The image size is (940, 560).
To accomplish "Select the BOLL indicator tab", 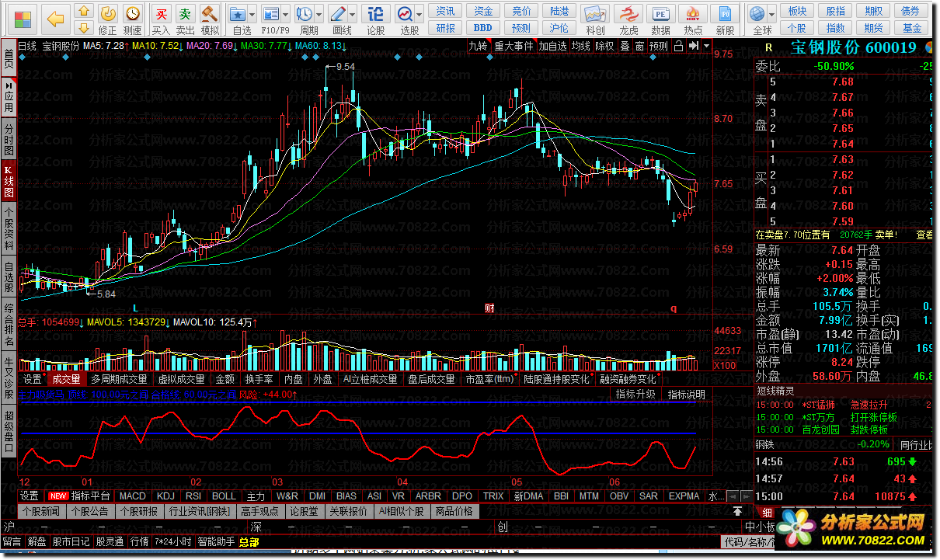I will click(224, 496).
